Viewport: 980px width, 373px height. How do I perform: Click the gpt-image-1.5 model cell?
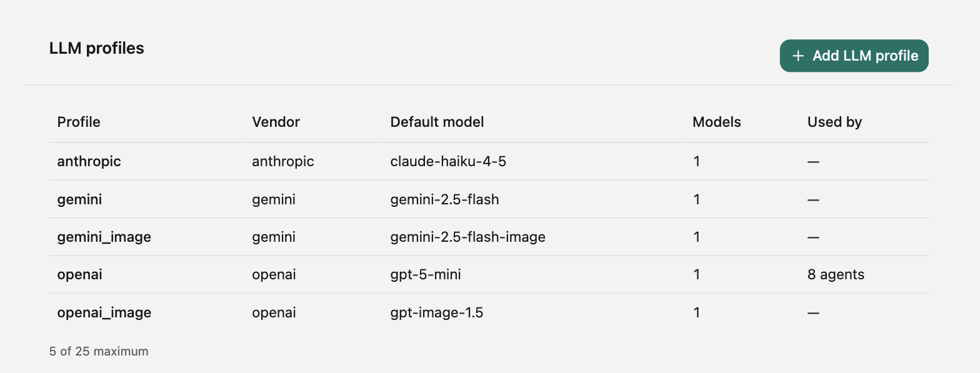436,312
